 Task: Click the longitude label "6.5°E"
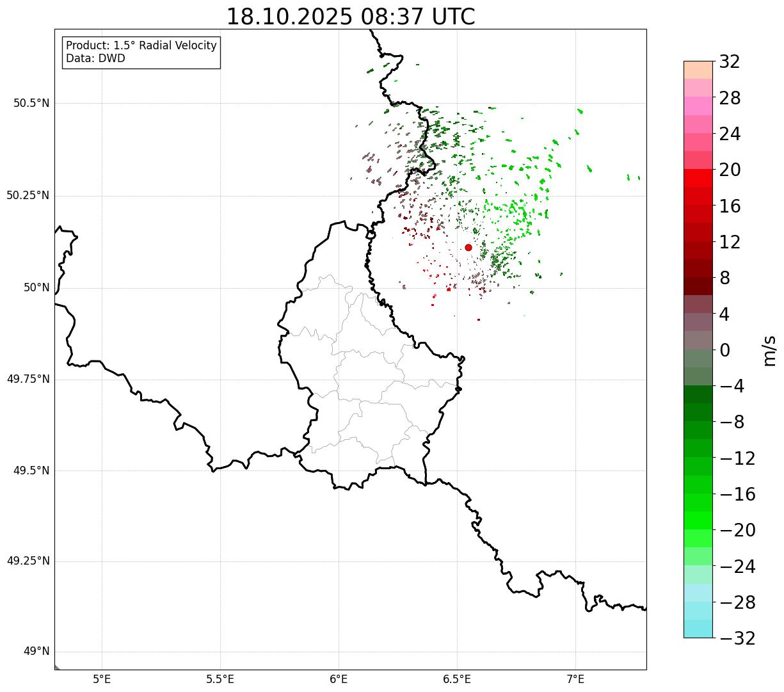pyautogui.click(x=457, y=679)
